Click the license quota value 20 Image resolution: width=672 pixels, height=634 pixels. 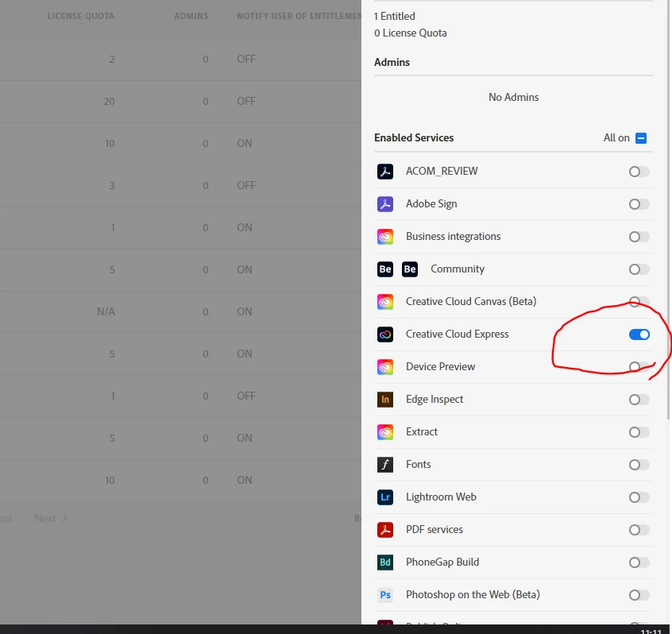109,101
